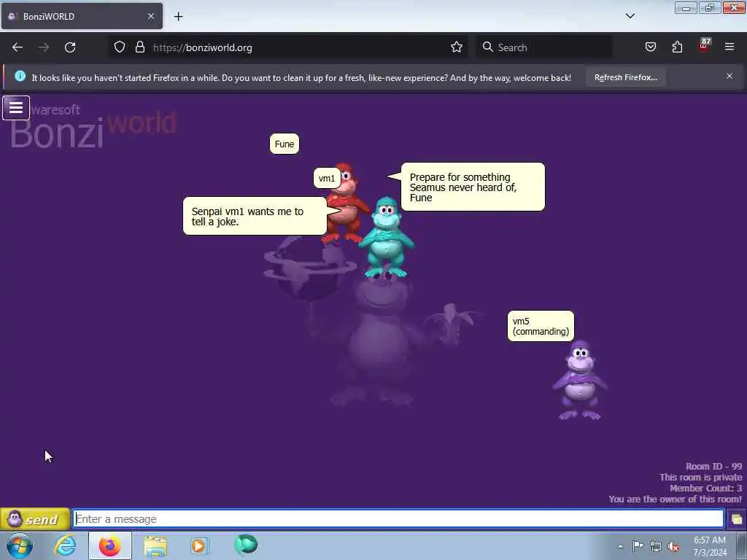
Task: Open the Save to Pocket icon
Action: [651, 47]
